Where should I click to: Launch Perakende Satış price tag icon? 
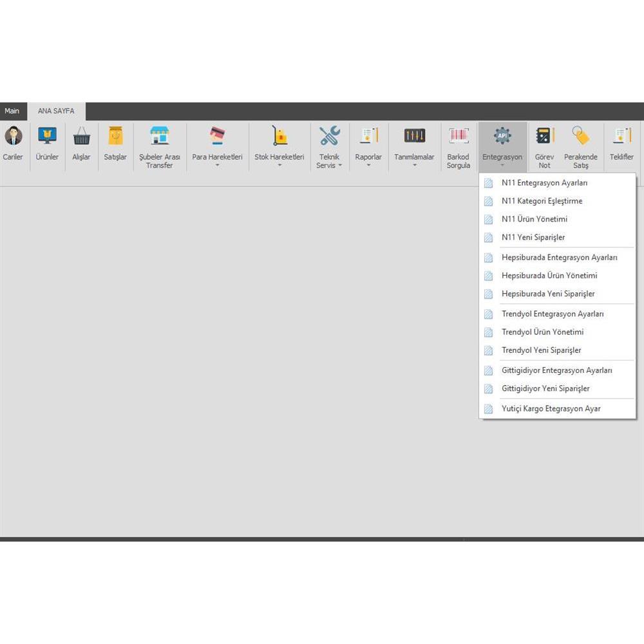[580, 137]
